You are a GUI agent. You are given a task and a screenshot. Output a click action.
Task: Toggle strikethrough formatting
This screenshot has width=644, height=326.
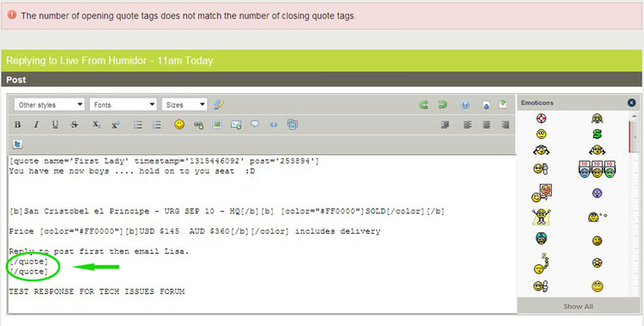(74, 124)
